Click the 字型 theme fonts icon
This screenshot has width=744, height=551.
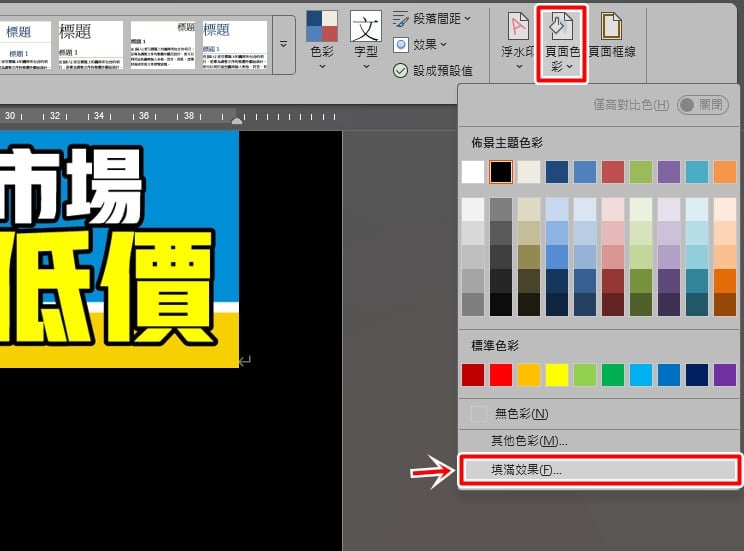coord(366,26)
